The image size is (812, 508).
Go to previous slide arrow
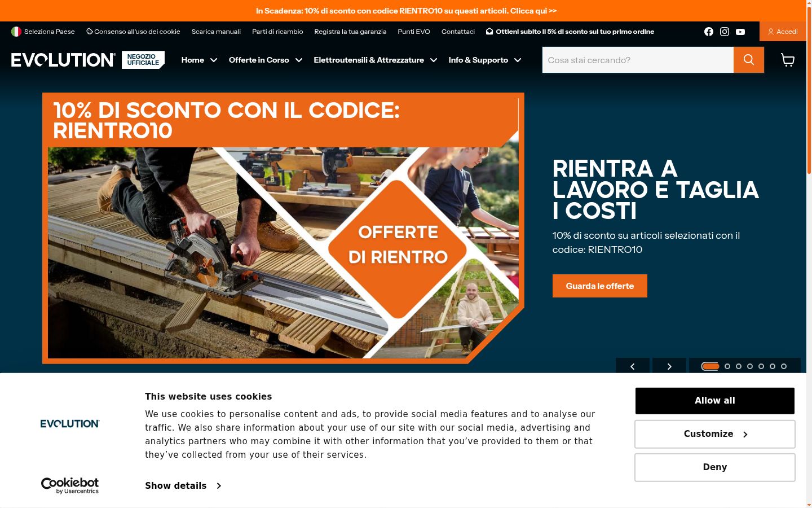pos(633,366)
